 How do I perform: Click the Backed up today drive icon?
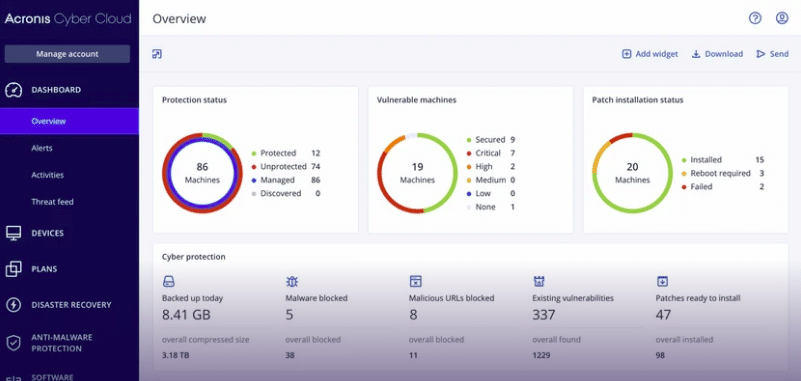click(x=169, y=281)
